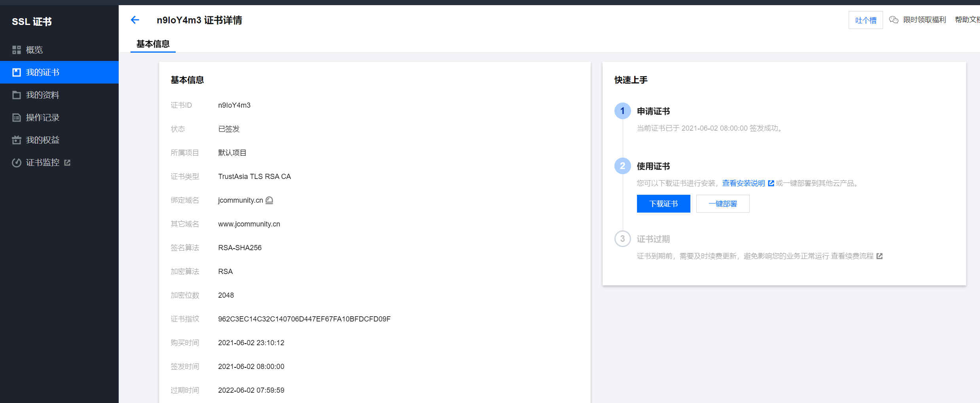Viewport: 980px width, 403px height.
Task: Click the 我的权益 benefits icon
Action: click(x=16, y=140)
